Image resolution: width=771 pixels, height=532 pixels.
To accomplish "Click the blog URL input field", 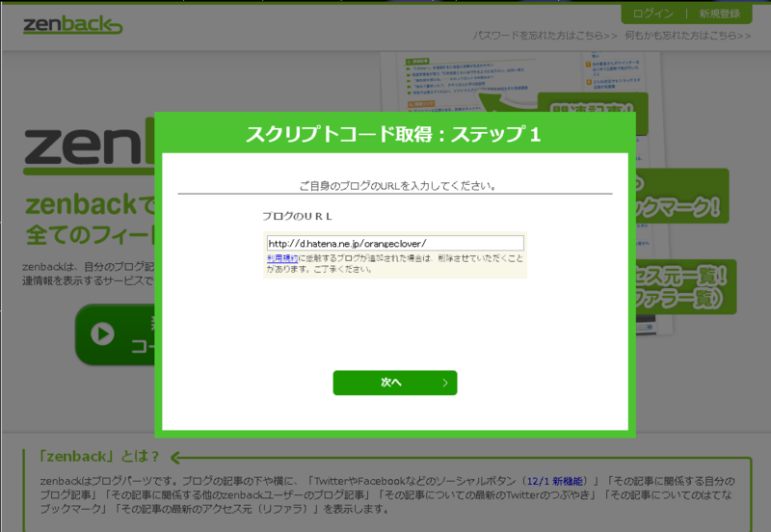I will [395, 243].
